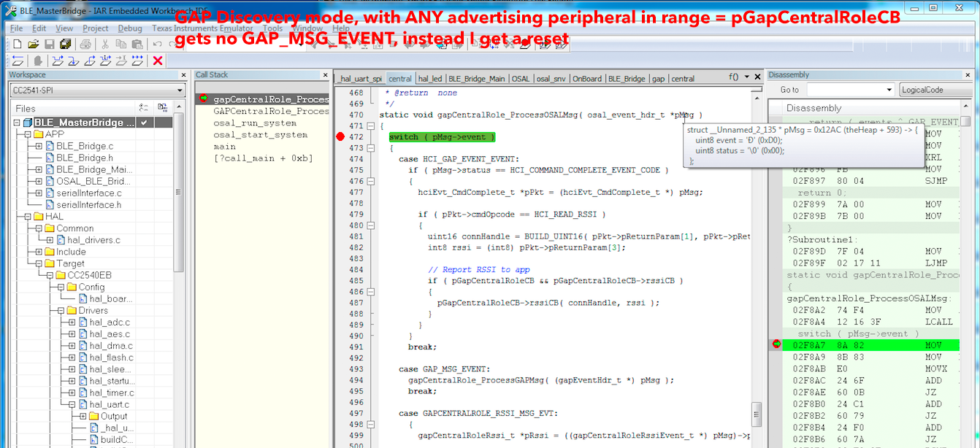980x448 pixels.
Task: Select osal_start_system in Call Stack
Action: (260, 134)
